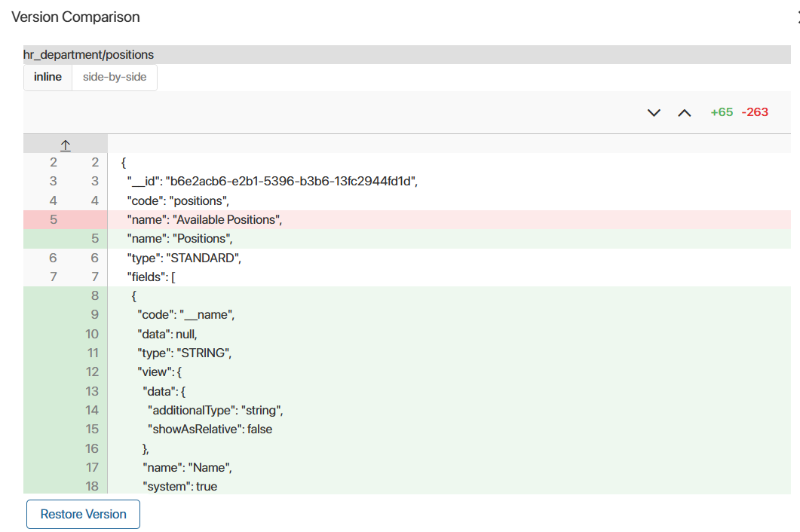Viewport: 800px width, 532px height.
Task: Switch to the side-by-side diff tab
Action: [115, 77]
